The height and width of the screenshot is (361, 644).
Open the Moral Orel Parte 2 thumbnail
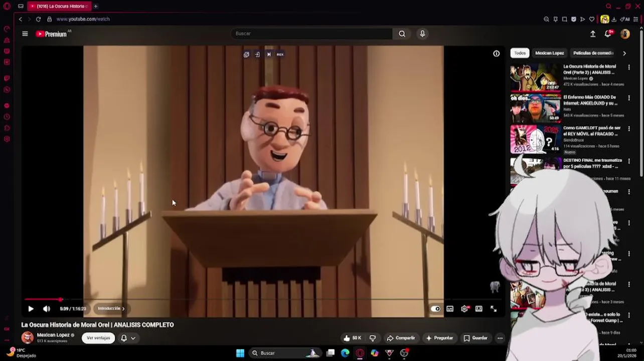(x=535, y=77)
